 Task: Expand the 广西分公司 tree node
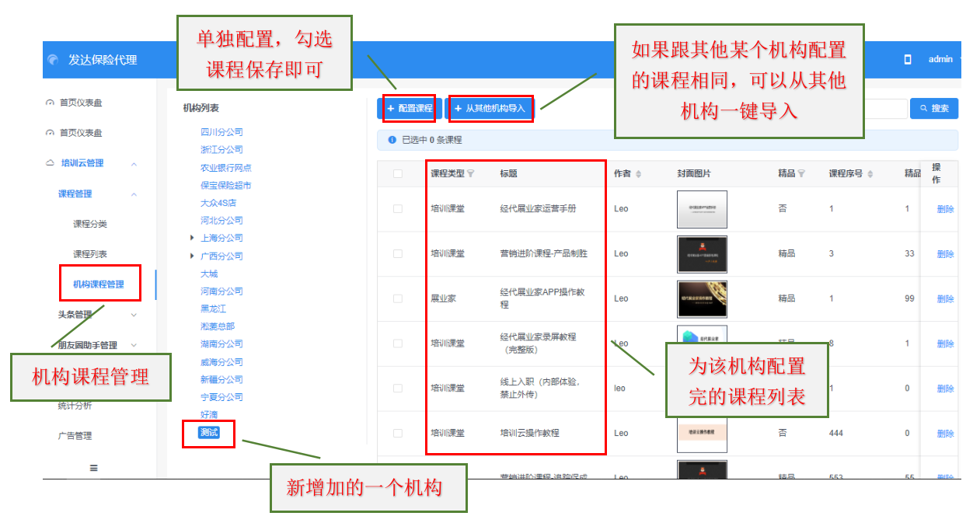pyautogui.click(x=192, y=256)
